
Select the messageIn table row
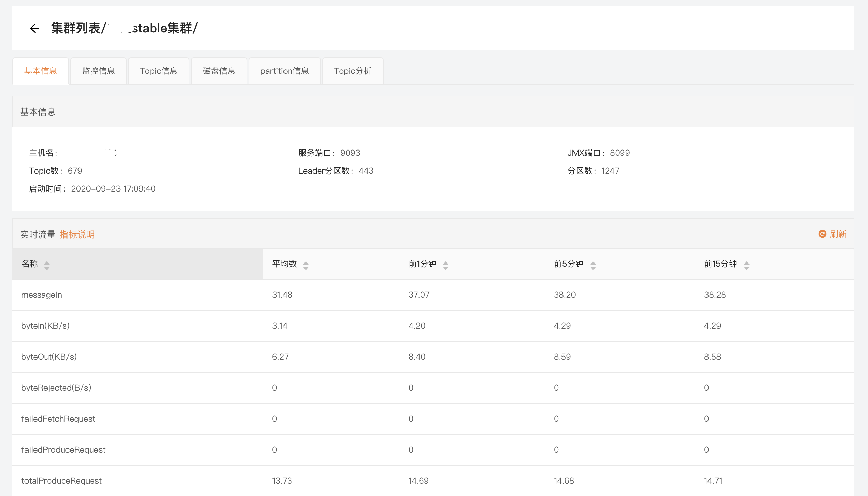tap(42, 295)
